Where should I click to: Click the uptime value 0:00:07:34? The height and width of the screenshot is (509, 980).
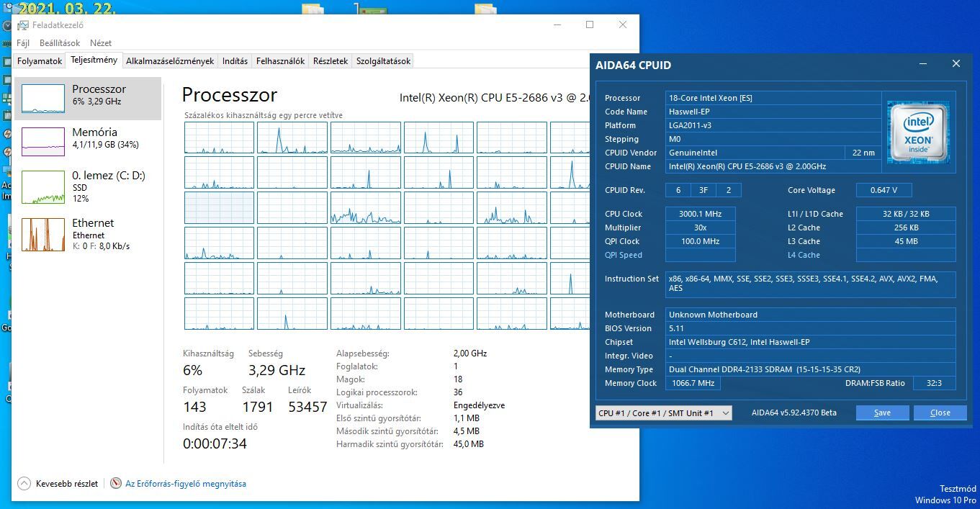pyautogui.click(x=215, y=443)
